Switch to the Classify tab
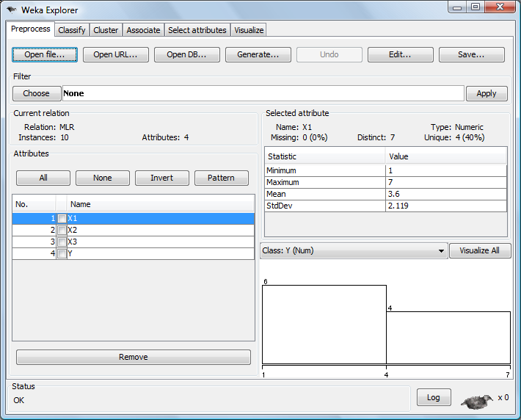This screenshot has height=420, width=521. pyautogui.click(x=72, y=30)
